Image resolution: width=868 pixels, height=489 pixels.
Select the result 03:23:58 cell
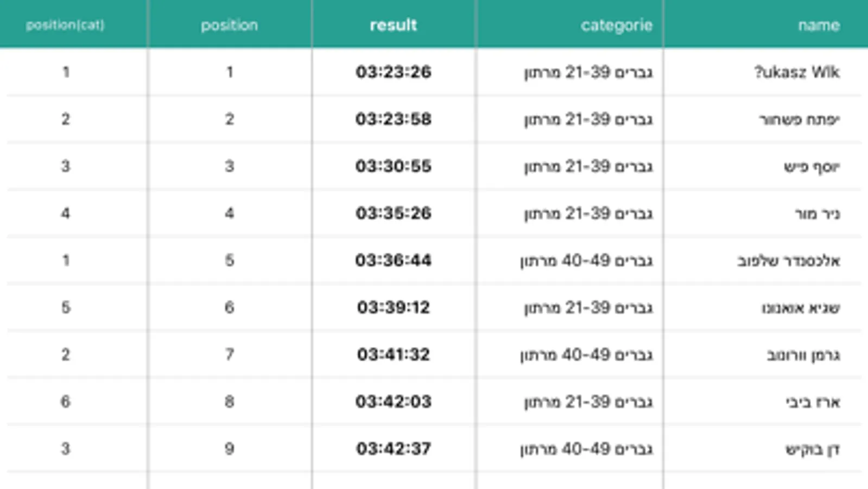tap(393, 119)
